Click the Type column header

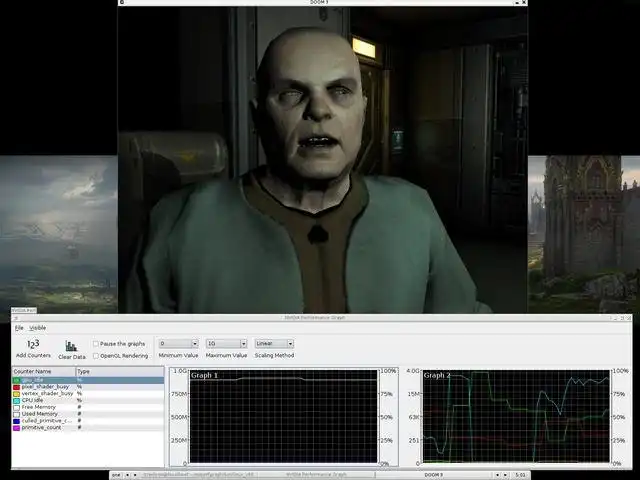pyautogui.click(x=120, y=371)
